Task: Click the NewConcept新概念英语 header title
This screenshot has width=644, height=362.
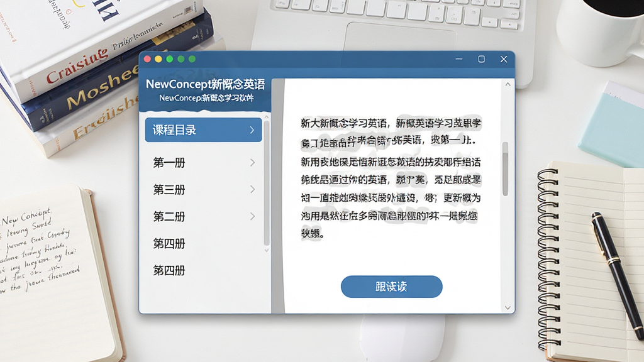Action: 206,84
